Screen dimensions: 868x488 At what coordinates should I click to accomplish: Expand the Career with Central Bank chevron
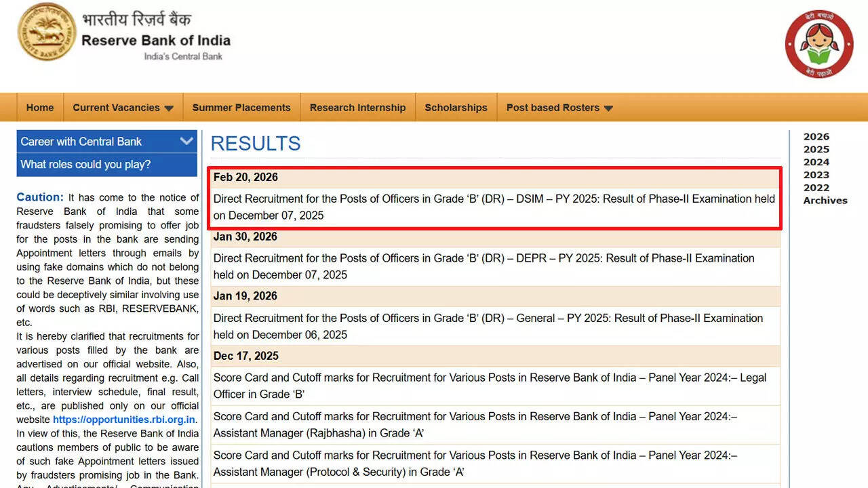[x=186, y=141]
